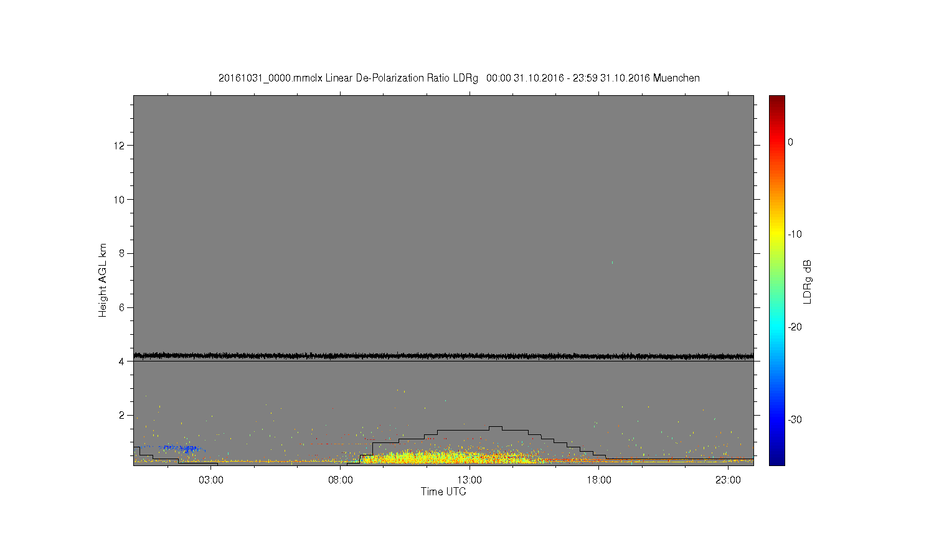Viewport: 934px width, 560px height.
Task: Click the 03:00 time tick label
Action: tap(211, 480)
